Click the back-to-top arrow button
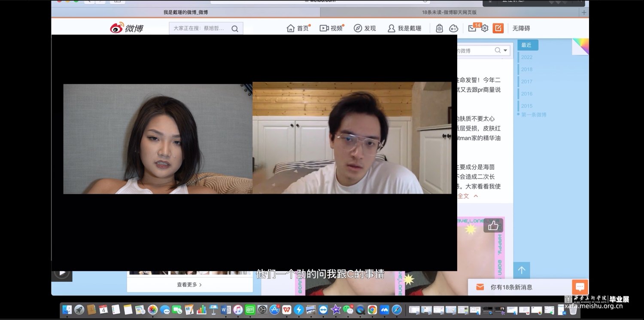 point(521,270)
